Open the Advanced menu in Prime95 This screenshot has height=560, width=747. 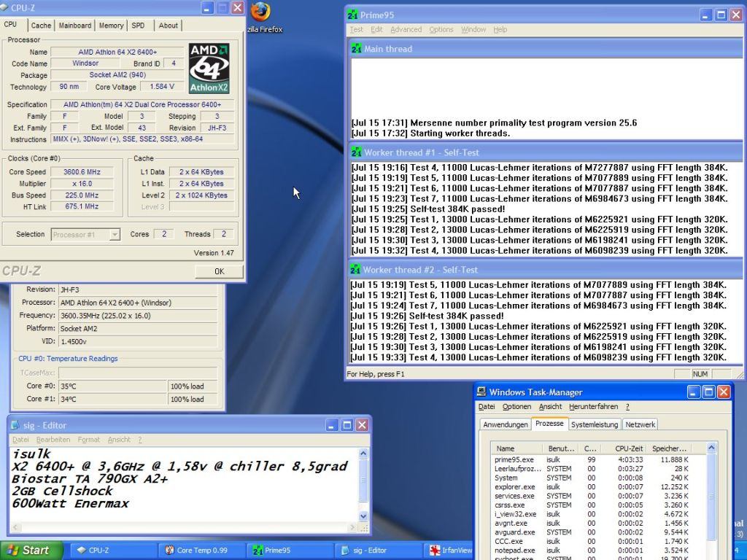[406, 29]
